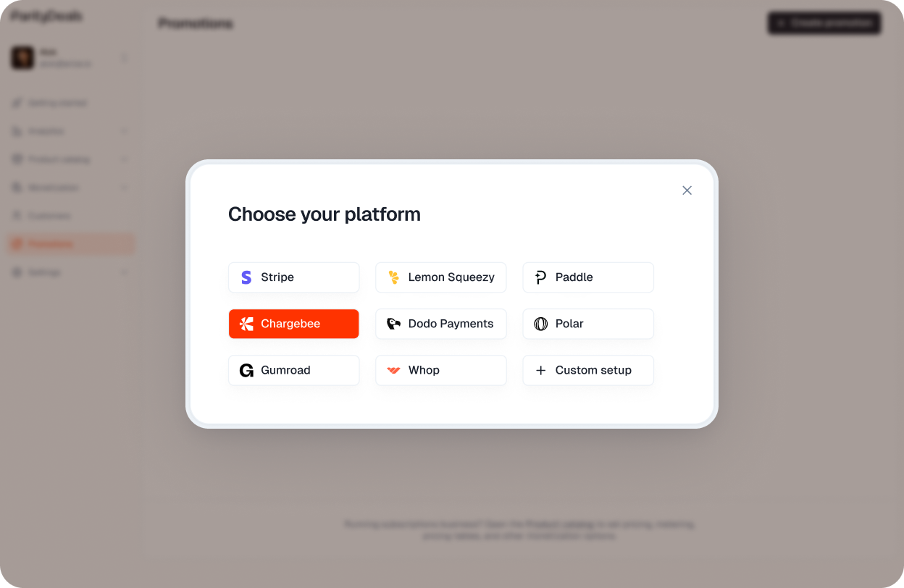Choose the Stripe platform option

[293, 277]
